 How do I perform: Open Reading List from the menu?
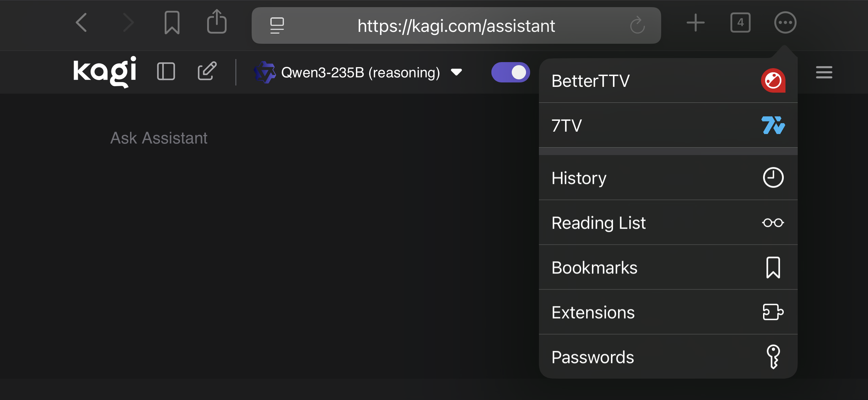coord(668,223)
